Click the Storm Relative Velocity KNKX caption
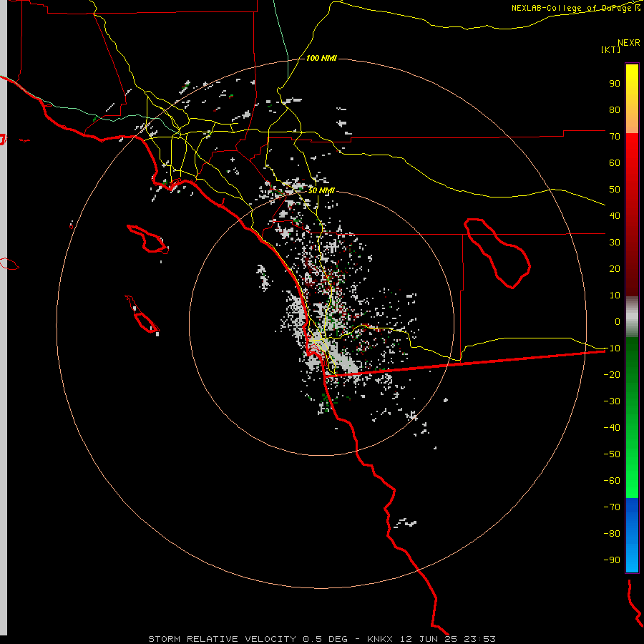Image resolution: width=644 pixels, height=644 pixels. [x=321, y=639]
